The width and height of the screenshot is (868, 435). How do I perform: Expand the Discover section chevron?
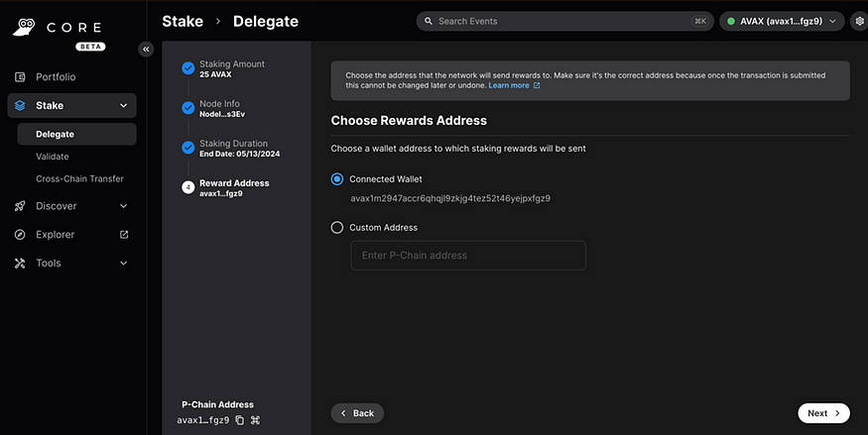pos(123,206)
